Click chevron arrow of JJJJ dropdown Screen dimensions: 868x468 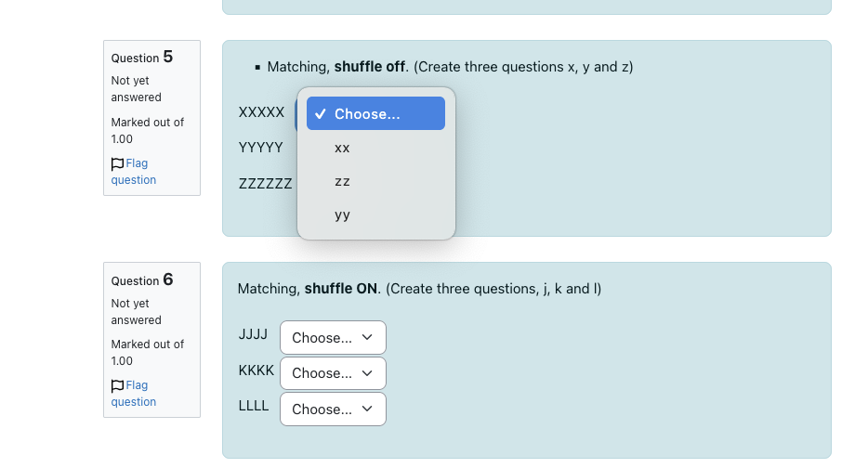(367, 337)
